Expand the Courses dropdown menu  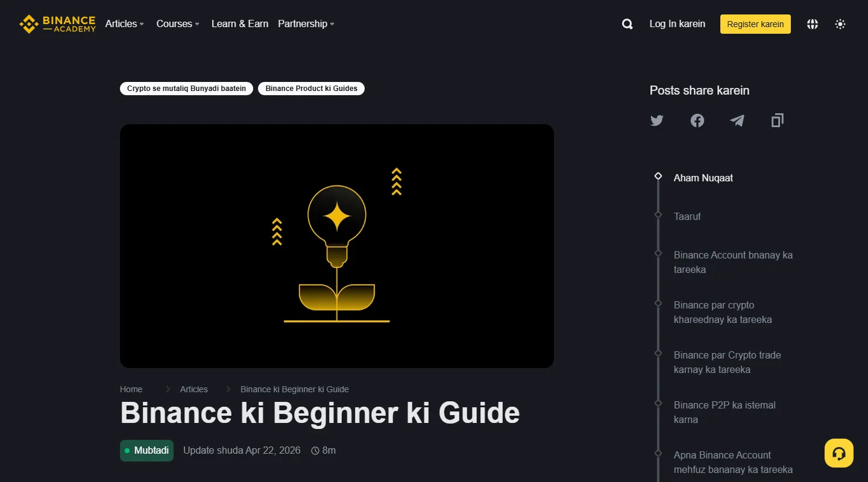pos(178,23)
